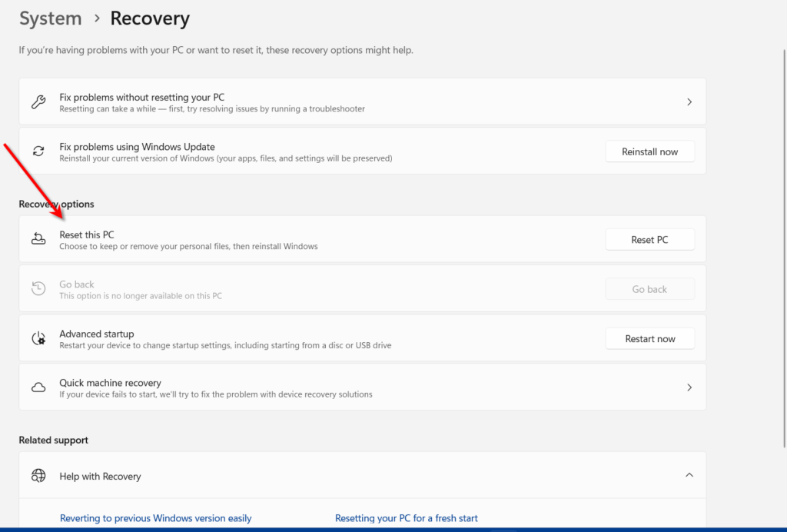Open Quick machine recovery chevron arrow
This screenshot has width=787, height=532.
[x=689, y=387]
